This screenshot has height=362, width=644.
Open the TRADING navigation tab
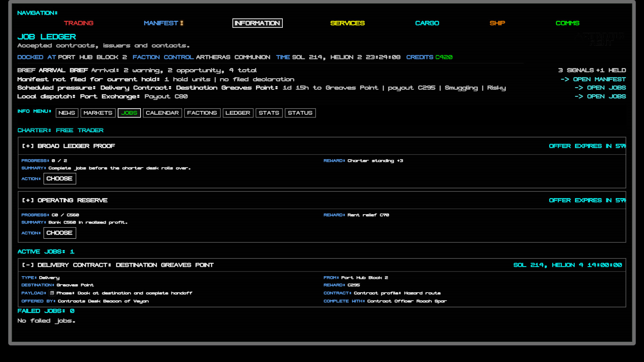(x=78, y=23)
